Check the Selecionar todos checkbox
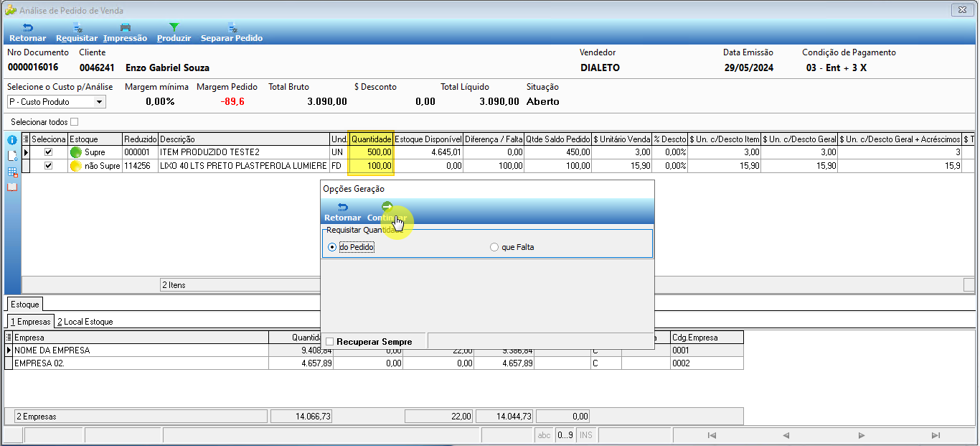Viewport: 980px width, 446px height. point(74,122)
